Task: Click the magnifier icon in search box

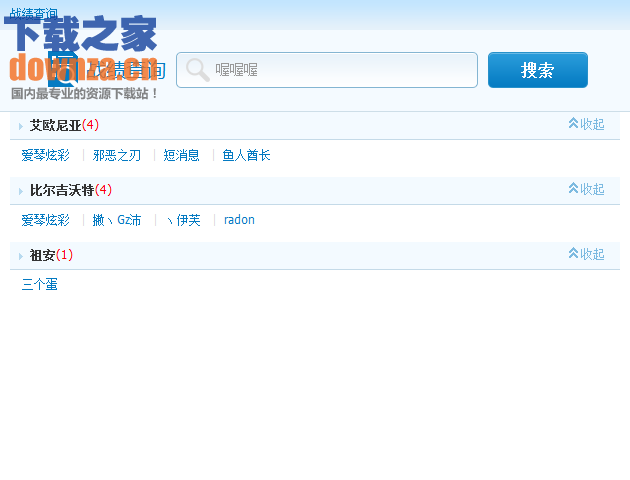Action: click(x=197, y=70)
